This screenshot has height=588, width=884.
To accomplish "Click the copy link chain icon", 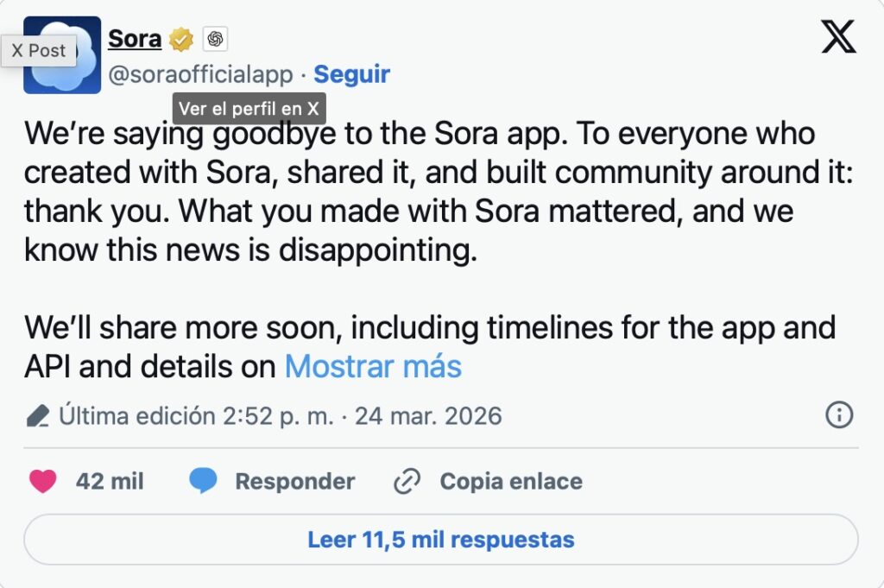I will click(407, 481).
